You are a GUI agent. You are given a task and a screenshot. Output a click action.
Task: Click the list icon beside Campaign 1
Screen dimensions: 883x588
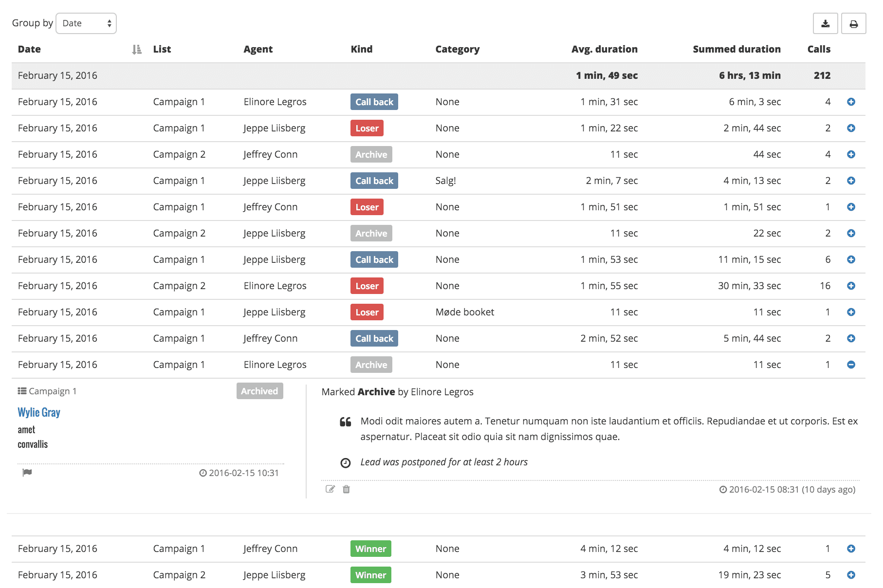tap(22, 391)
